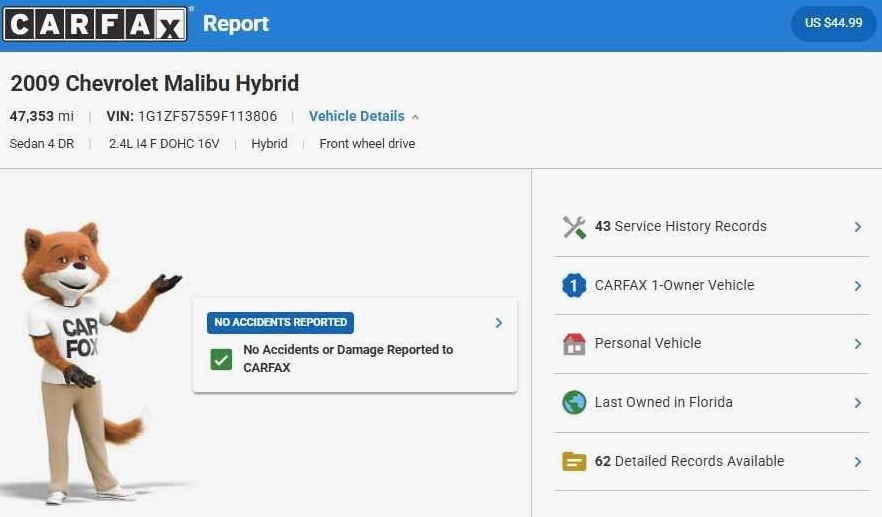Expand the Last Owned in Florida chevron
Viewport: 882px width, 517px height.
[x=858, y=403]
